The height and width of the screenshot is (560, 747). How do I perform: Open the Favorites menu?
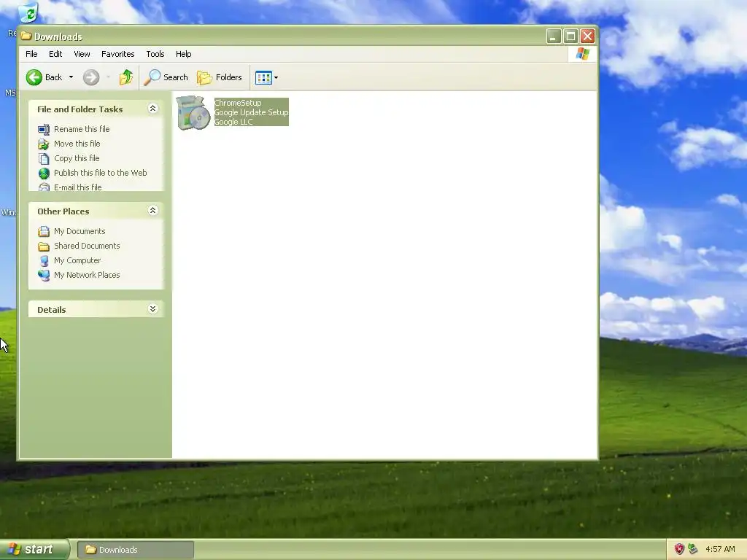pos(117,54)
